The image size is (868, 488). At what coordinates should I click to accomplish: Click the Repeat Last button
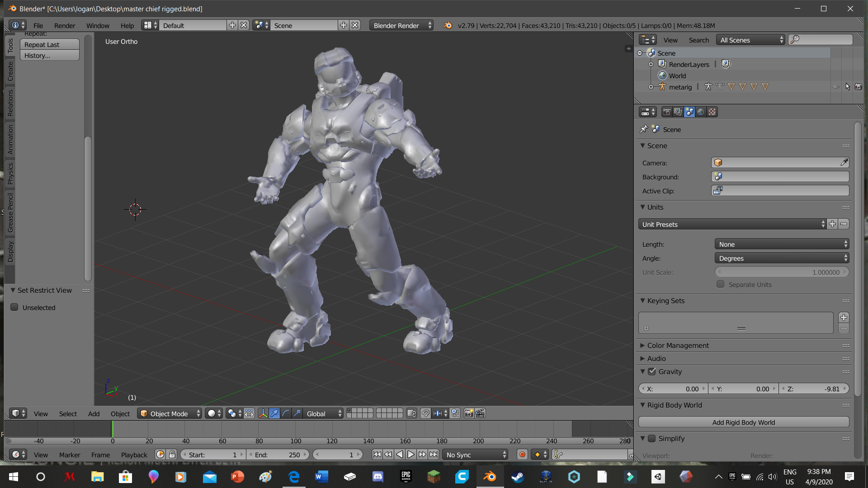(50, 44)
